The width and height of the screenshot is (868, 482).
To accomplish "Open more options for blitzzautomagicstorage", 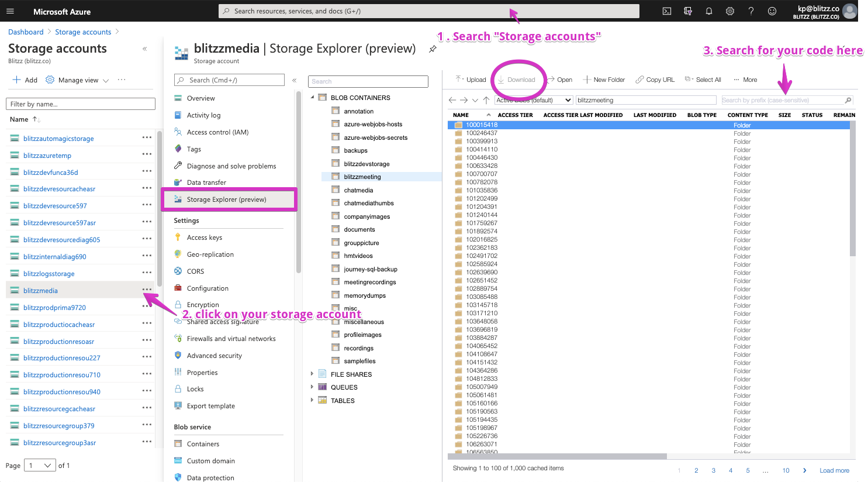I will pyautogui.click(x=147, y=137).
